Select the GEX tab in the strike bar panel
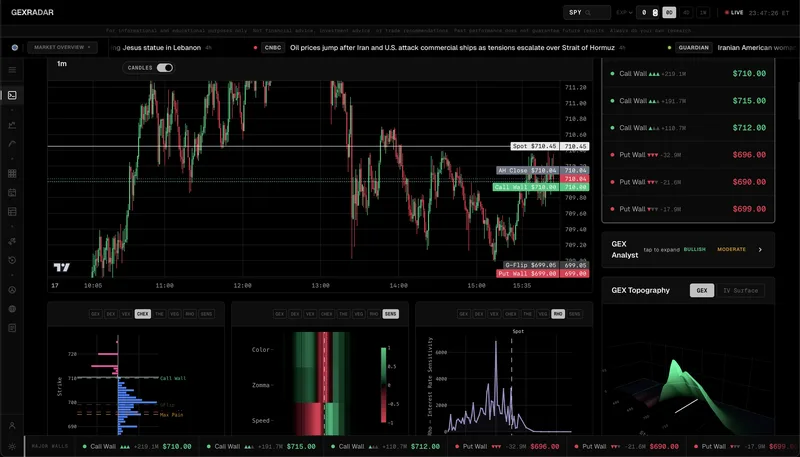The height and width of the screenshot is (457, 800). coord(95,314)
